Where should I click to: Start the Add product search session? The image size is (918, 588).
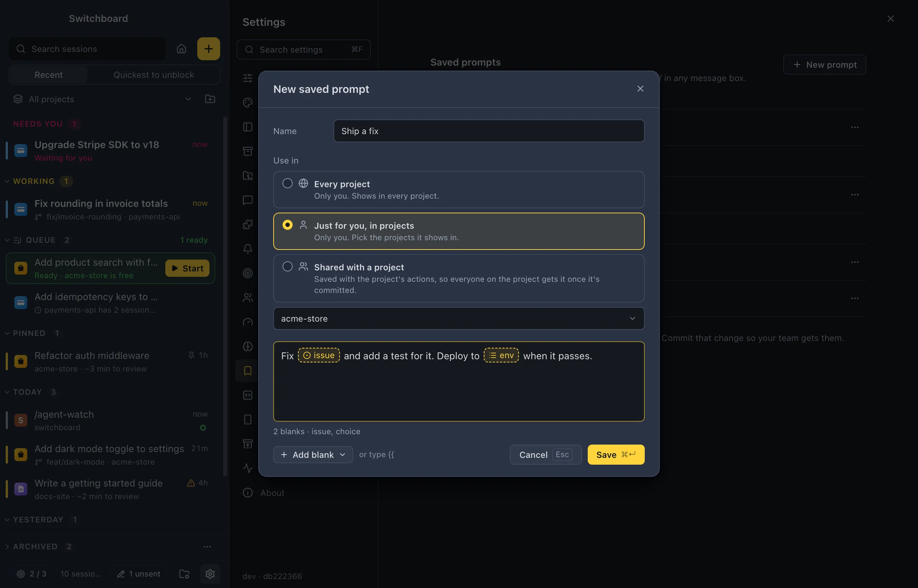click(187, 269)
